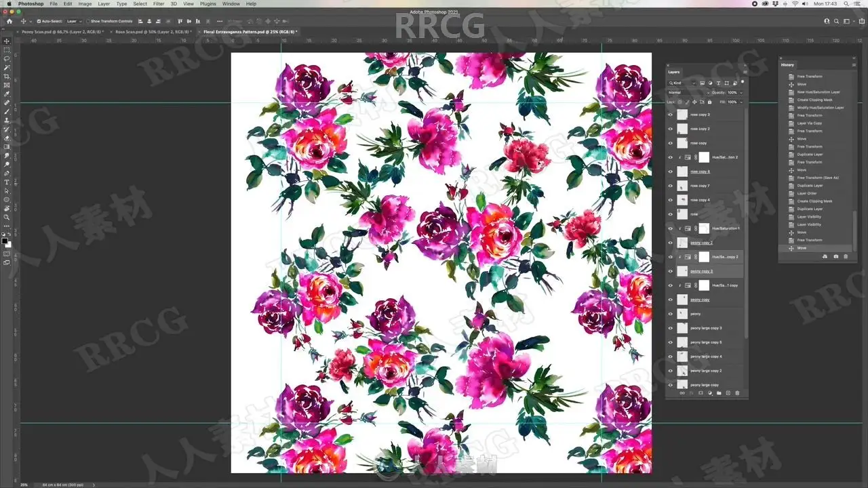Switch to the Rose Scan.psd tab

[x=152, y=32]
